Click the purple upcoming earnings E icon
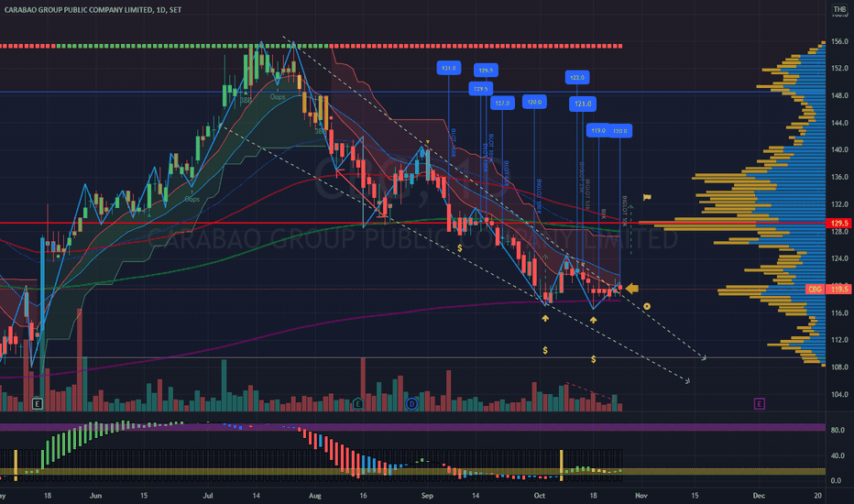The height and width of the screenshot is (504, 854). [760, 404]
